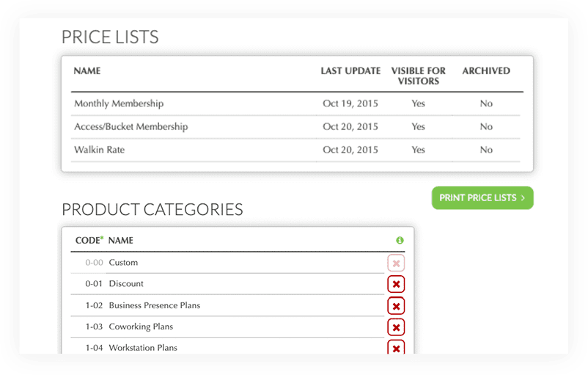
Task: Delete the Workstation Plans category
Action: pyautogui.click(x=396, y=347)
